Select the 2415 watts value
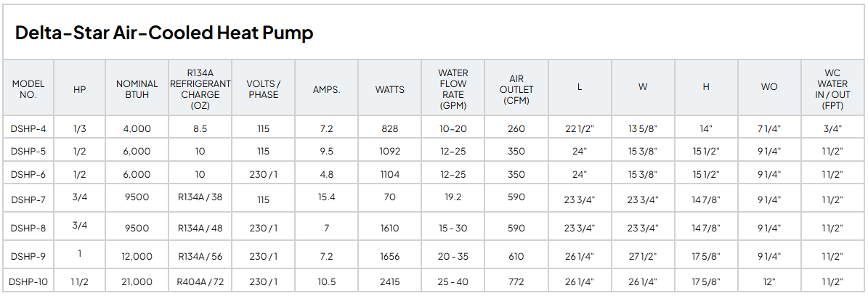 tap(390, 282)
